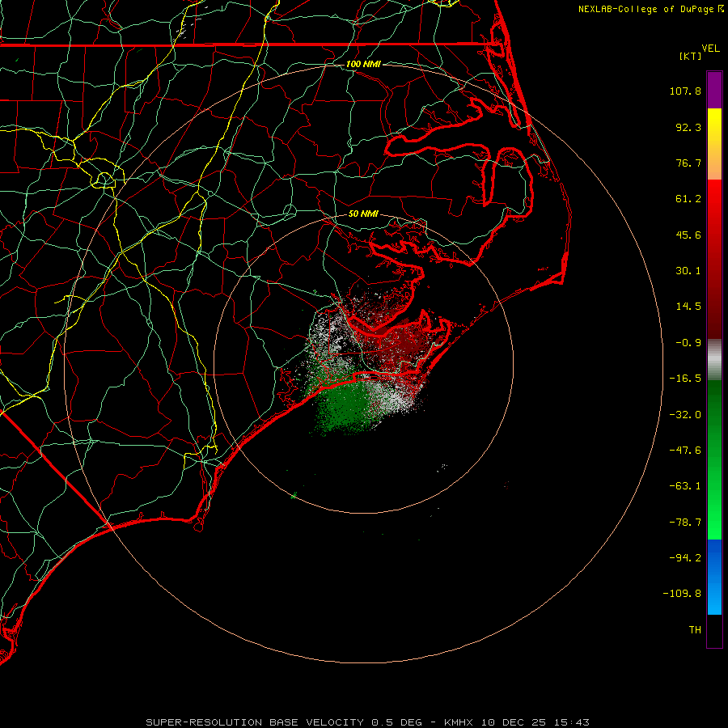The width and height of the screenshot is (728, 728).
Task: Pick the blue segment of the velocity scale
Action: [714, 577]
